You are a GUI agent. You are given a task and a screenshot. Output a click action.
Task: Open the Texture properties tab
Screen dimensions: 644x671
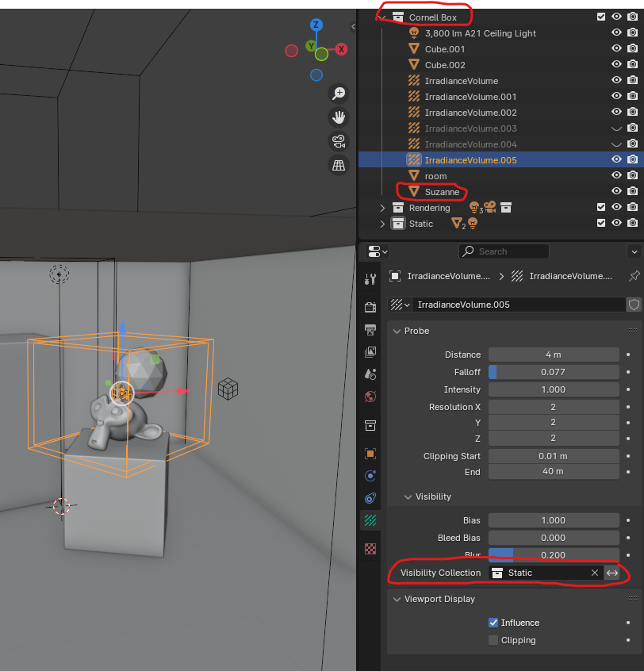[x=370, y=549]
